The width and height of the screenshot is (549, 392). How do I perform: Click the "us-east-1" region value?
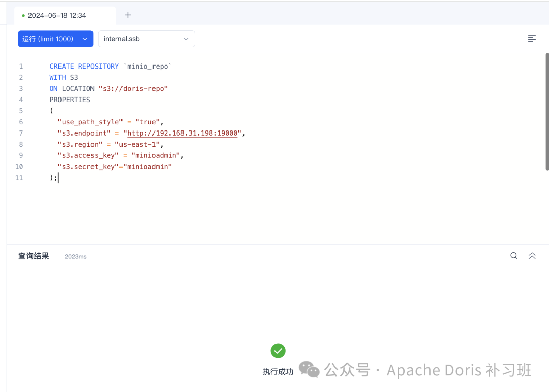click(138, 144)
